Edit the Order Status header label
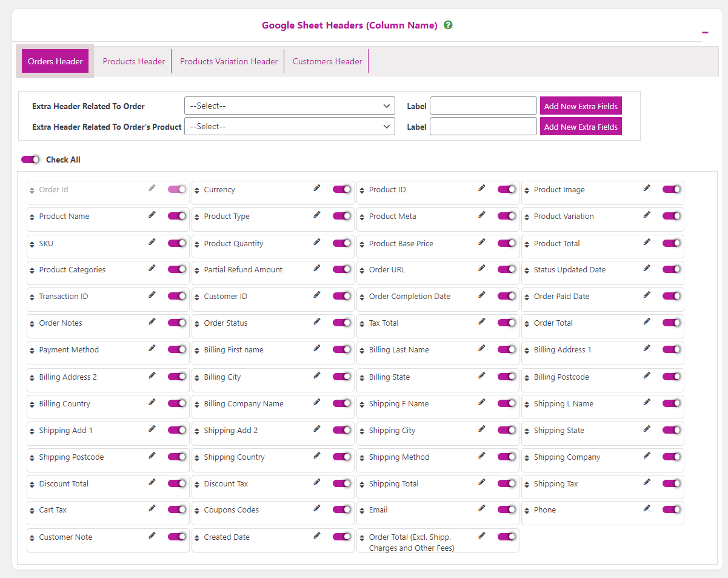Image resolution: width=728 pixels, height=578 pixels. [x=317, y=322]
